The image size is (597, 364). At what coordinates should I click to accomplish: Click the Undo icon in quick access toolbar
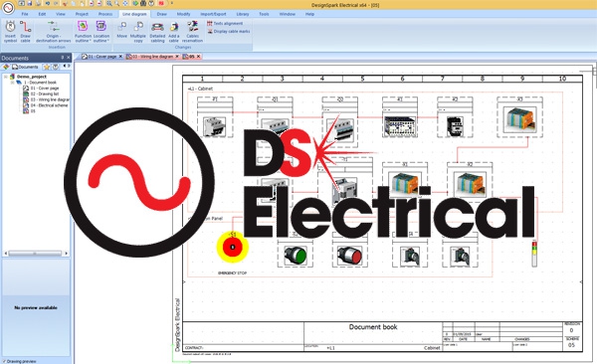tap(48, 3)
